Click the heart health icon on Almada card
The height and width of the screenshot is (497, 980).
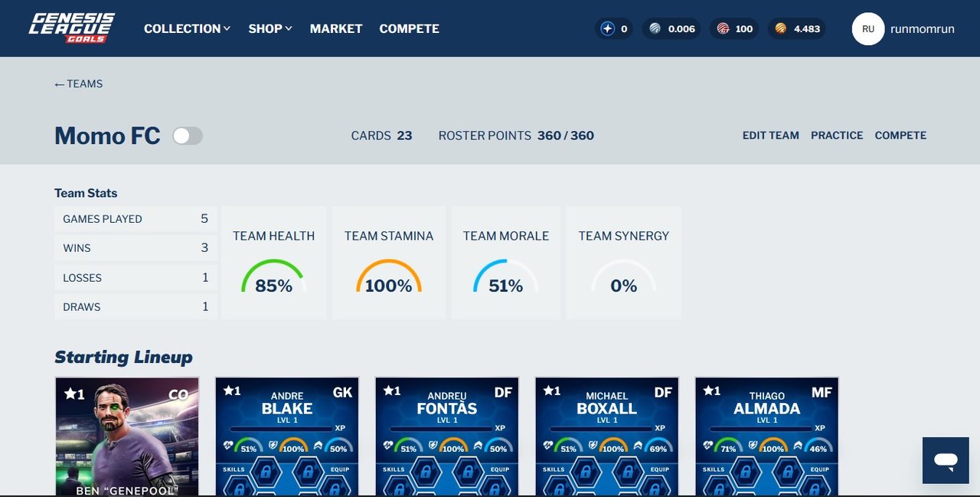pyautogui.click(x=708, y=446)
